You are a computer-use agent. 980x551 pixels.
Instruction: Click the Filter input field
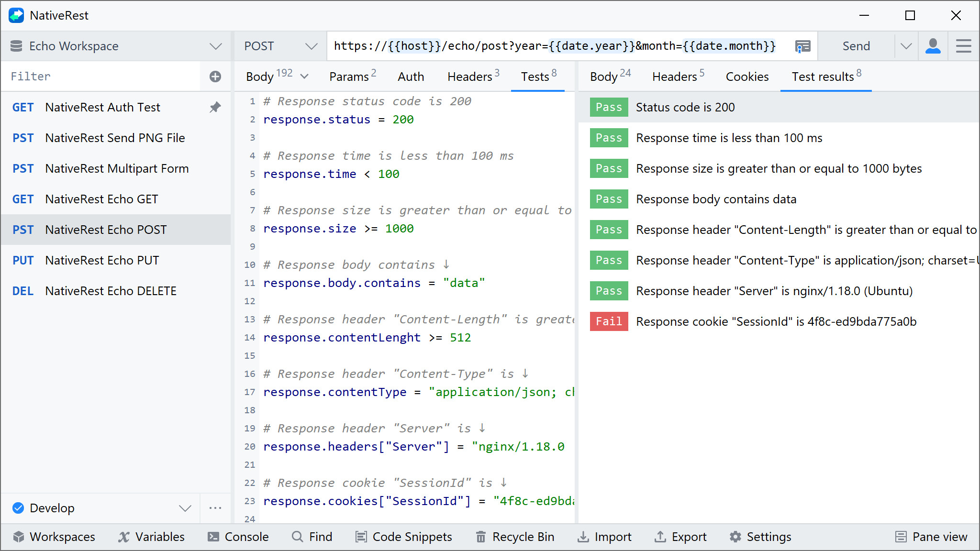[96, 76]
